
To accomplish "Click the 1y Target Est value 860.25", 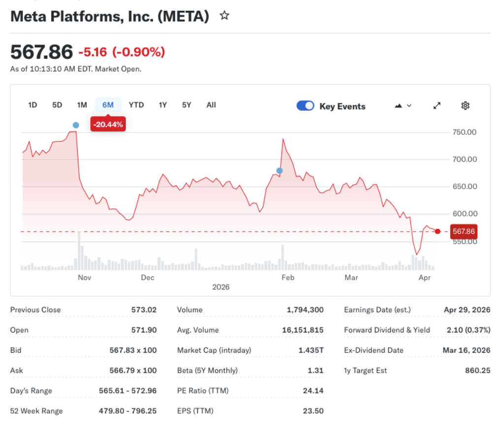I will click(x=477, y=370).
